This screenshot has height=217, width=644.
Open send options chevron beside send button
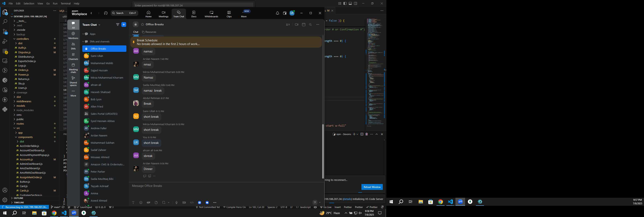coord(320,203)
